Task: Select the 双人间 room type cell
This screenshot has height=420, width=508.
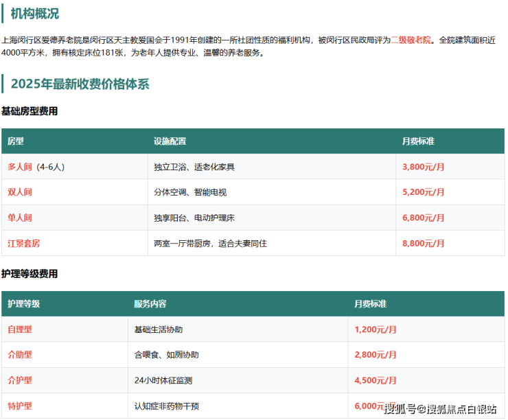Action: 20,192
